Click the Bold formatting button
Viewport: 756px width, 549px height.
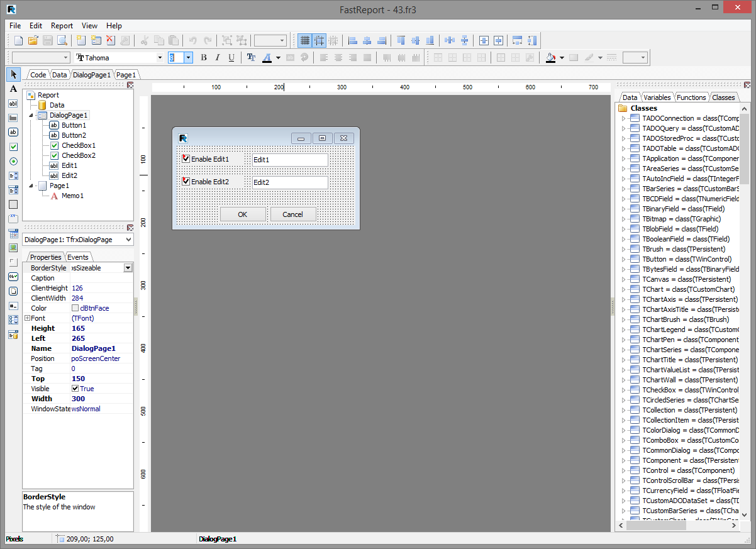(203, 58)
